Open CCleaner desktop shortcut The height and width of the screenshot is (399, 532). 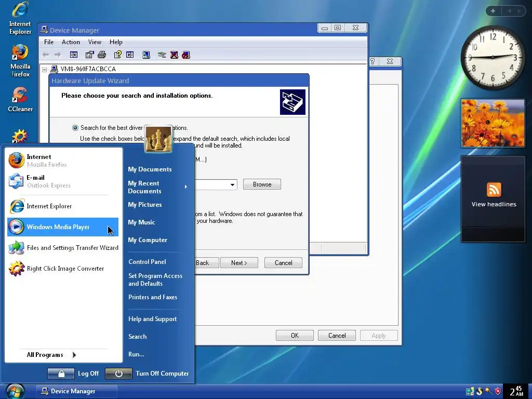20,100
